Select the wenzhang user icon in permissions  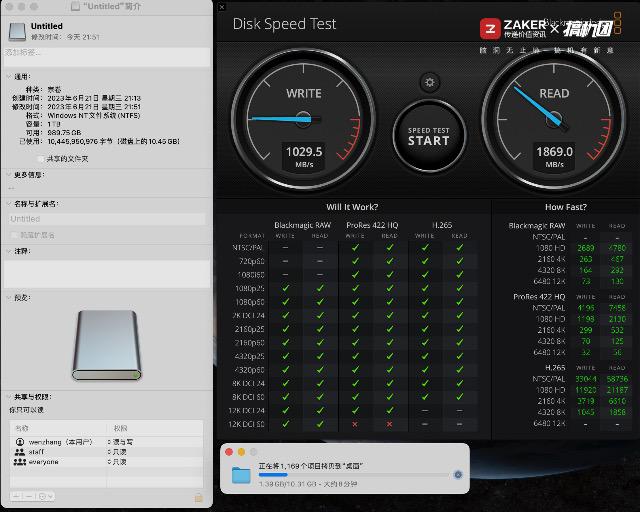[x=20, y=442]
